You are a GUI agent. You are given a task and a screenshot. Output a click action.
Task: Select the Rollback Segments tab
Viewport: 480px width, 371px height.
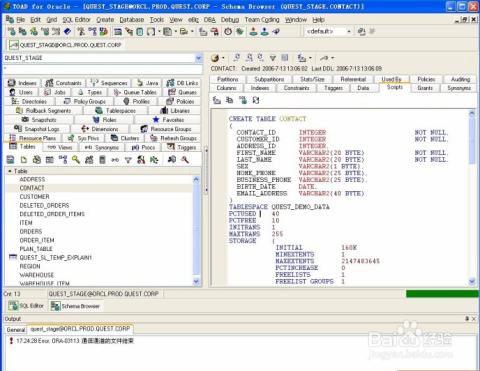43,110
